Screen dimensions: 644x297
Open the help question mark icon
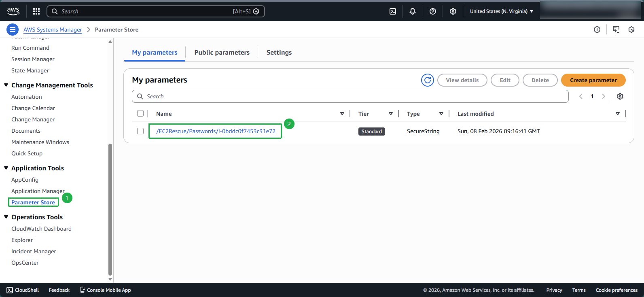pyautogui.click(x=433, y=11)
